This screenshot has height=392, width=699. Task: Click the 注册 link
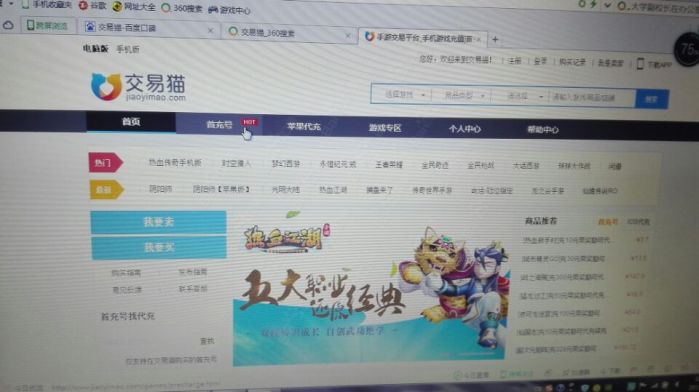pos(514,61)
